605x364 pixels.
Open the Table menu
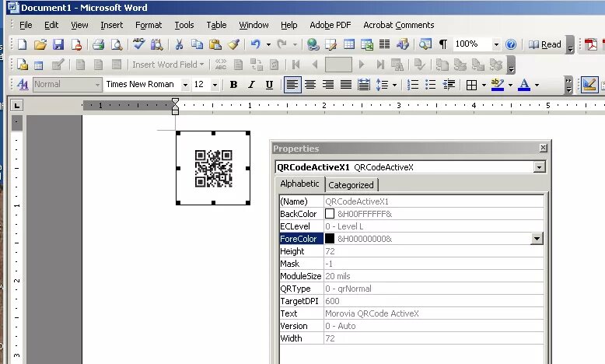click(x=216, y=25)
